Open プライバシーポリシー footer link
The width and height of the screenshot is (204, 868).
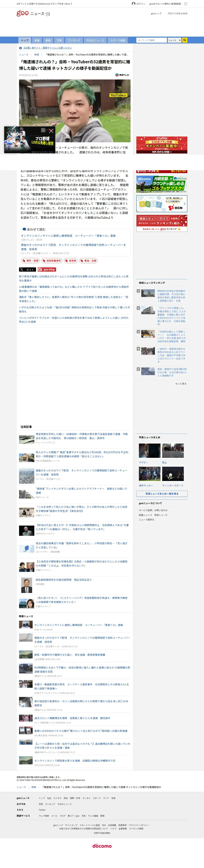coord(139,825)
